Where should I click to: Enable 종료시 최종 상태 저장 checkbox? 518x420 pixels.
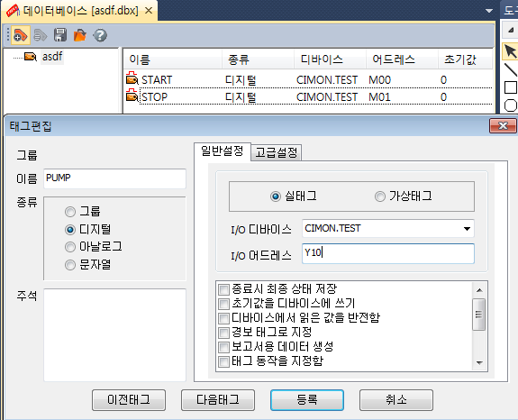(223, 290)
